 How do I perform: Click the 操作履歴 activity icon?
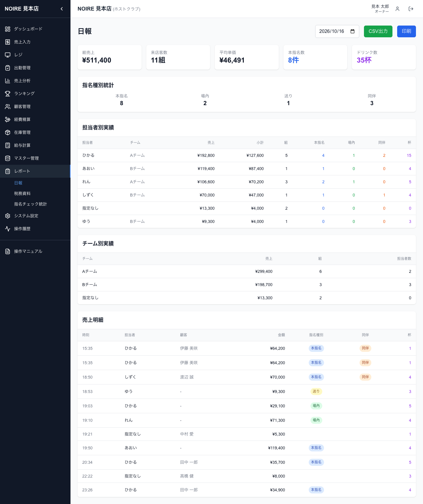(8, 229)
